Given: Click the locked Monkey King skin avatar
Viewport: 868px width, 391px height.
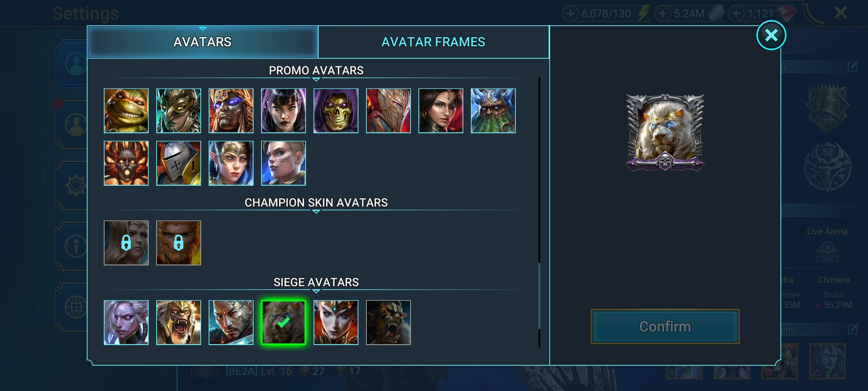Looking at the screenshot, I should coord(178,243).
